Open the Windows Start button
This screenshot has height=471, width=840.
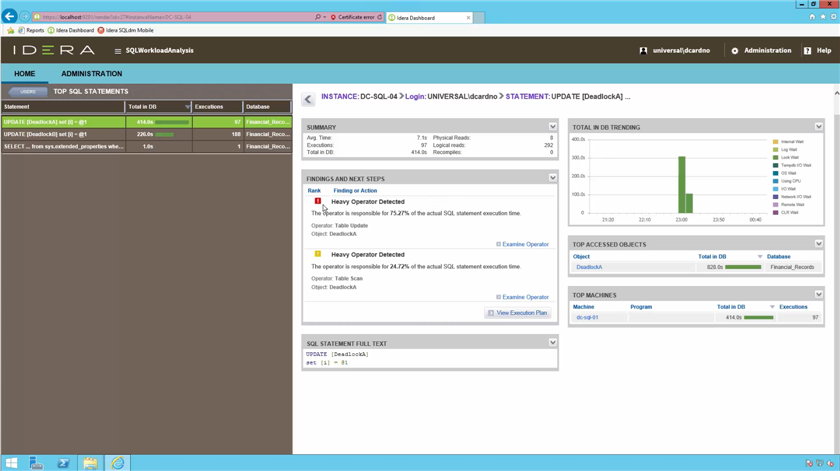coord(11,463)
